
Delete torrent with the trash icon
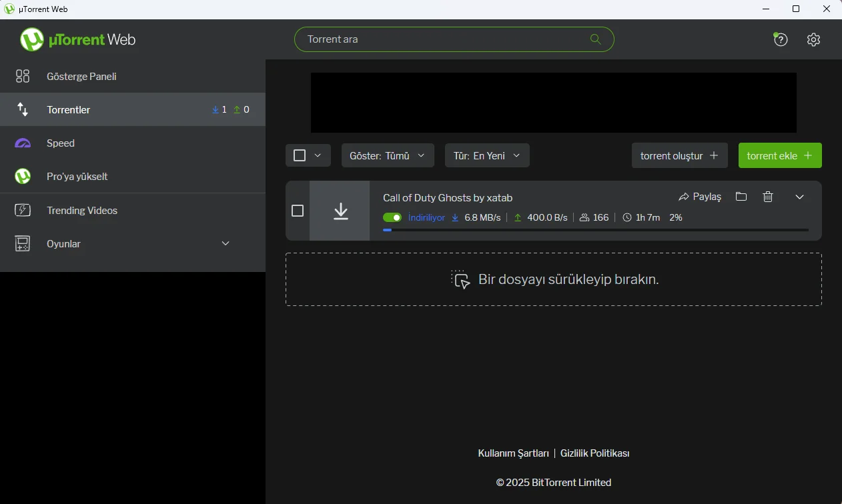tap(768, 197)
